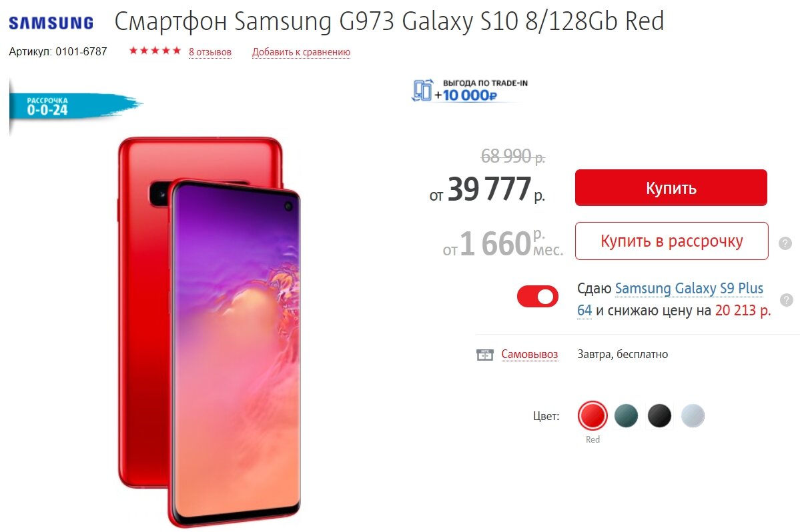The height and width of the screenshot is (532, 800).
Task: Select the black color swatch
Action: pyautogui.click(x=659, y=416)
